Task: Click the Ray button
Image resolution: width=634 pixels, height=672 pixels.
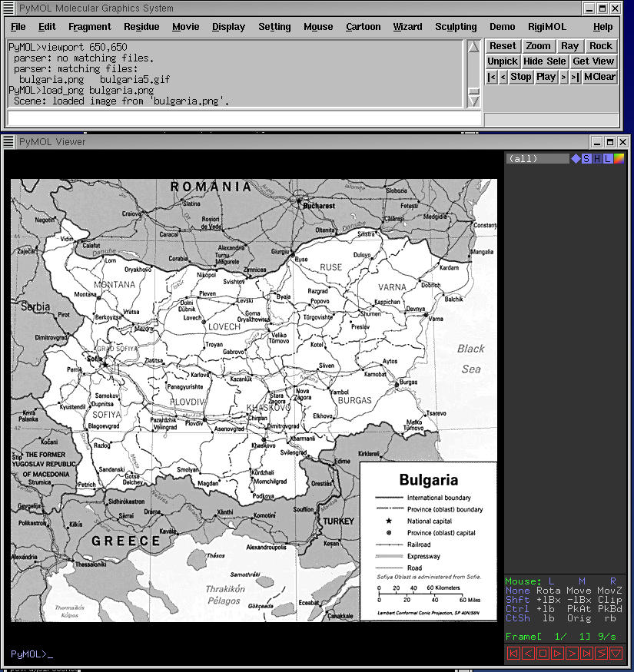Action: (569, 46)
